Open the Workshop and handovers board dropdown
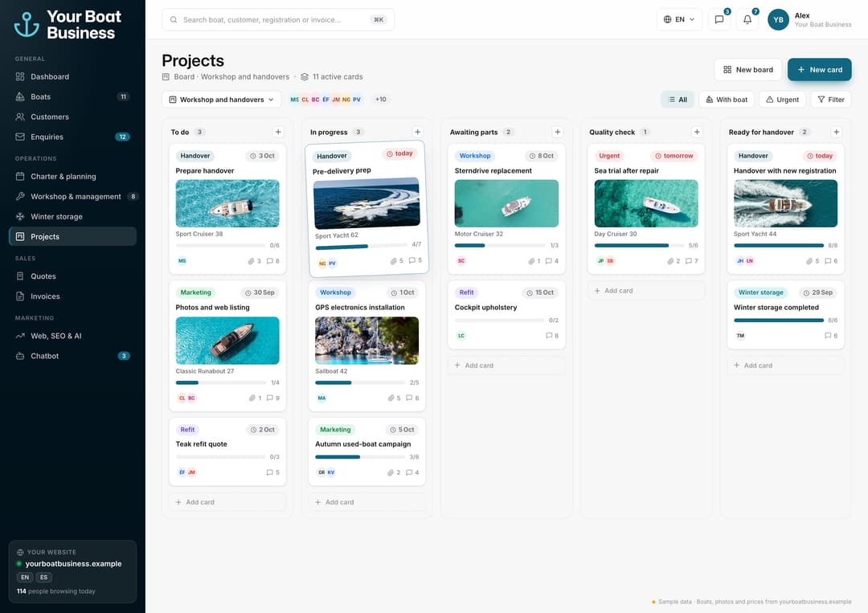Viewport: 868px width, 613px height. click(x=222, y=100)
